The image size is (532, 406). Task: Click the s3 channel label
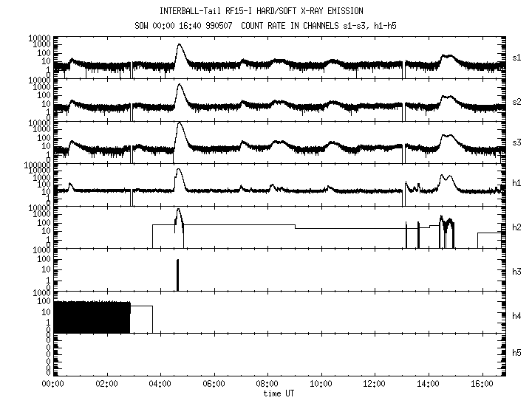pos(517,142)
